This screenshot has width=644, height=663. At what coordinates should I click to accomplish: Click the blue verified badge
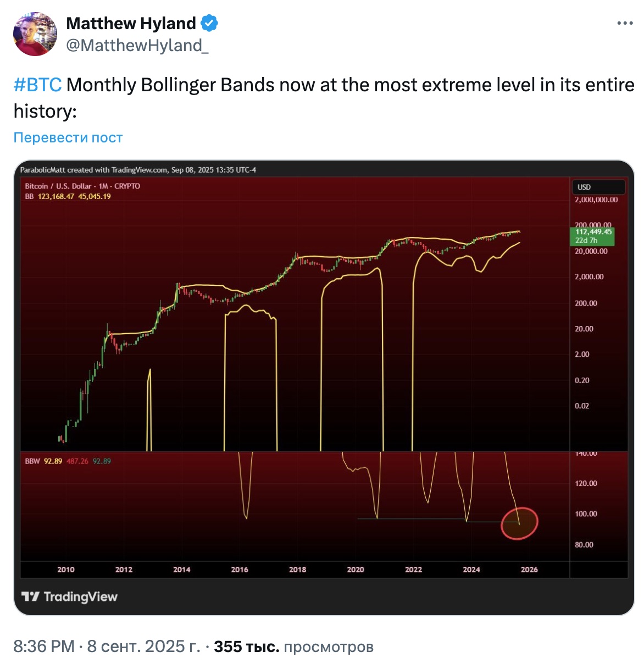point(209,23)
